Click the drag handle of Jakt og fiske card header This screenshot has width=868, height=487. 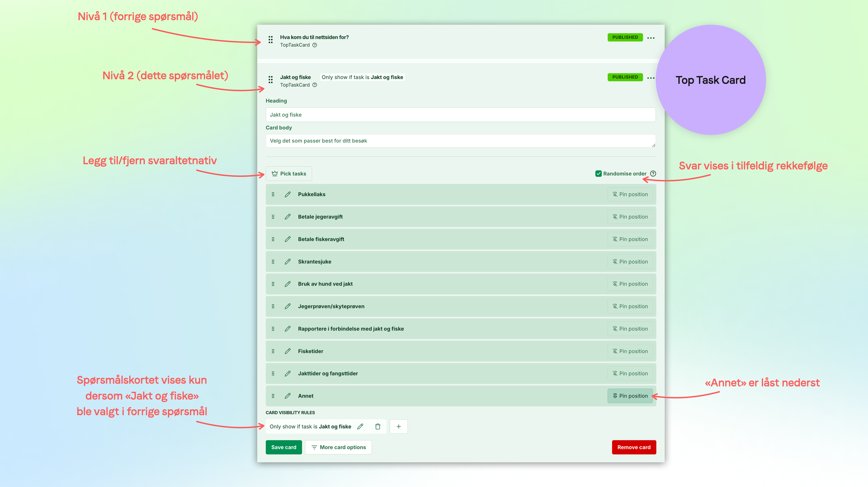pyautogui.click(x=270, y=80)
